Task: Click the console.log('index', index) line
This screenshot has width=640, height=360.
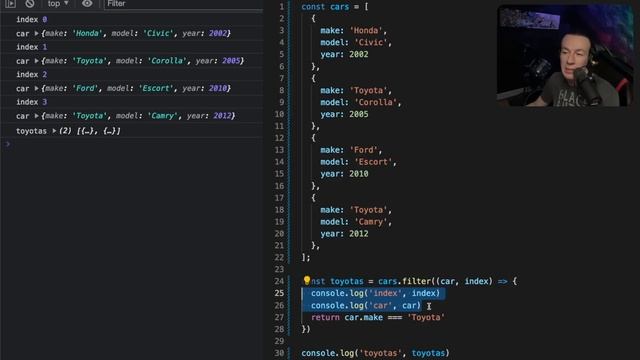Action: coord(376,293)
